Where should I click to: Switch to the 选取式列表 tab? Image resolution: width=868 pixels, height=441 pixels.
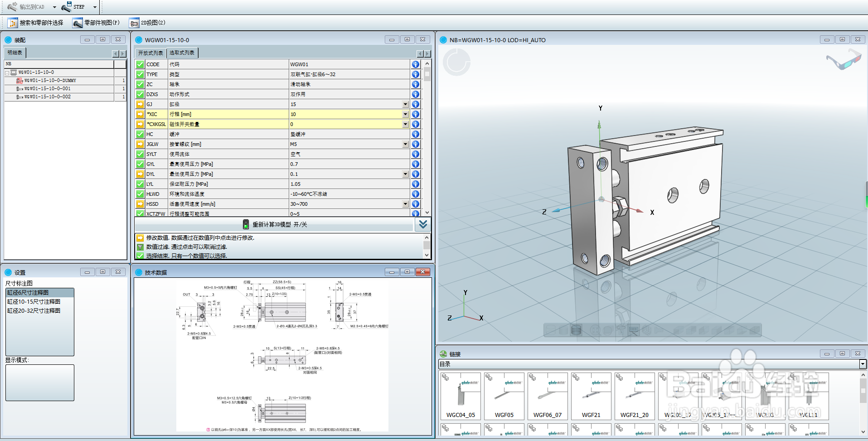coord(182,53)
